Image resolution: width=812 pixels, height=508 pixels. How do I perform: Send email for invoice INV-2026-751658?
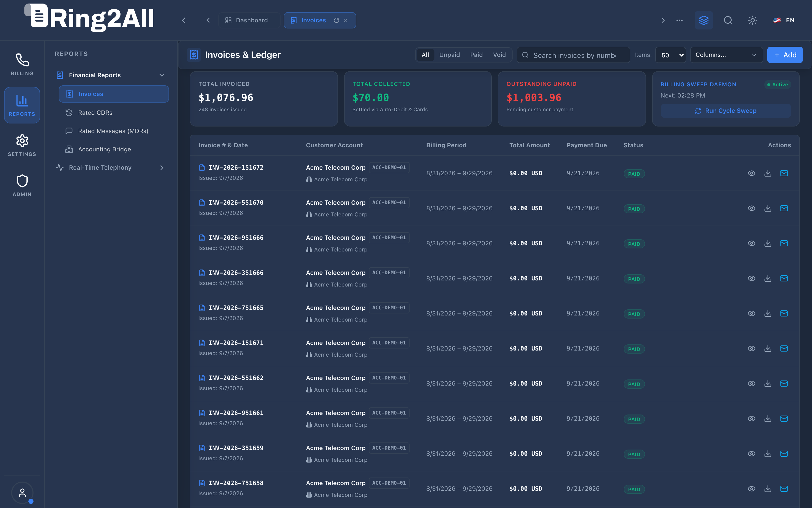(784, 489)
